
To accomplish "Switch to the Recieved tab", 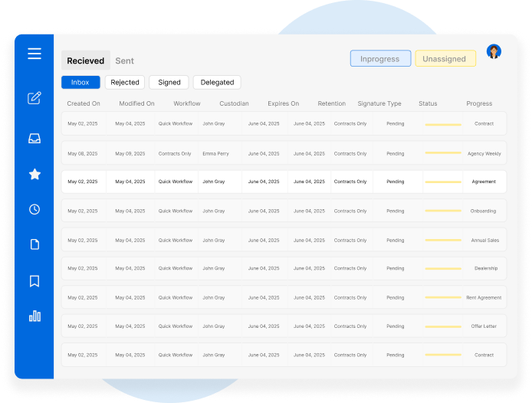I will point(85,61).
